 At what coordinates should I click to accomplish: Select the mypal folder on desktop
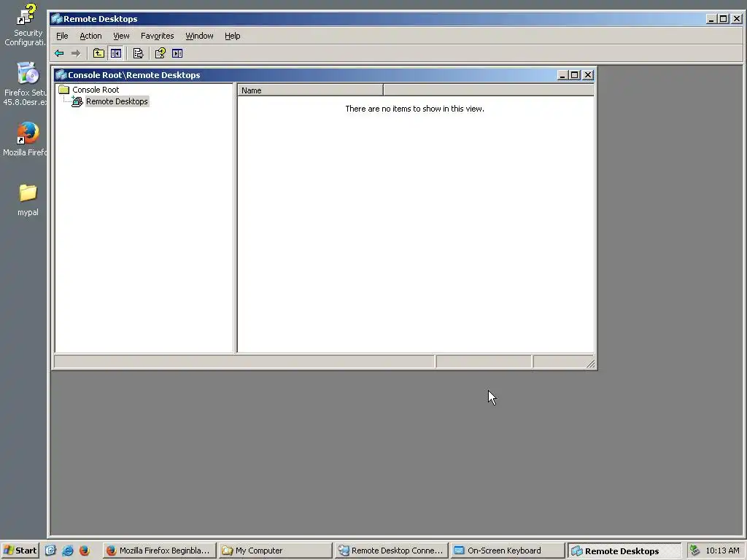click(x=28, y=201)
